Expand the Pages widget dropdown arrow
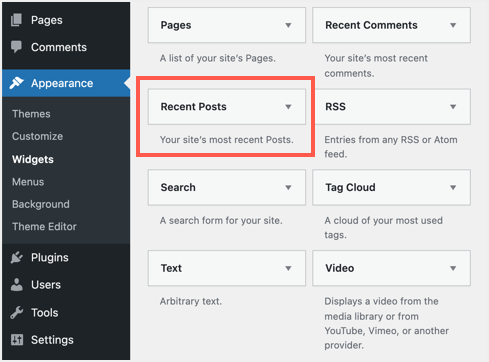This screenshot has height=362, width=489. point(288,25)
